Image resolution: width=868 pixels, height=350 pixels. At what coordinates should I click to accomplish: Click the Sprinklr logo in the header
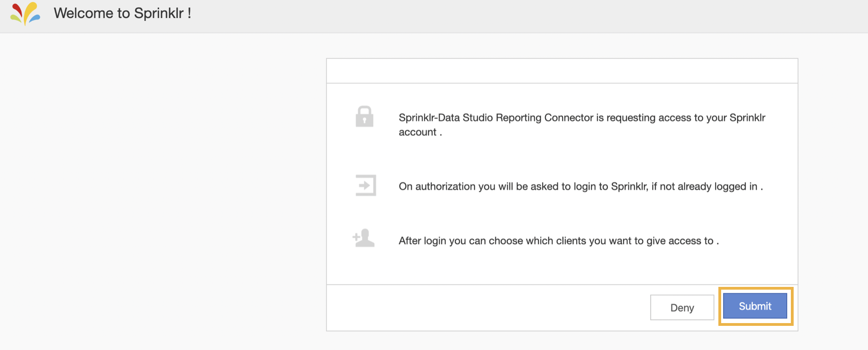tap(25, 13)
